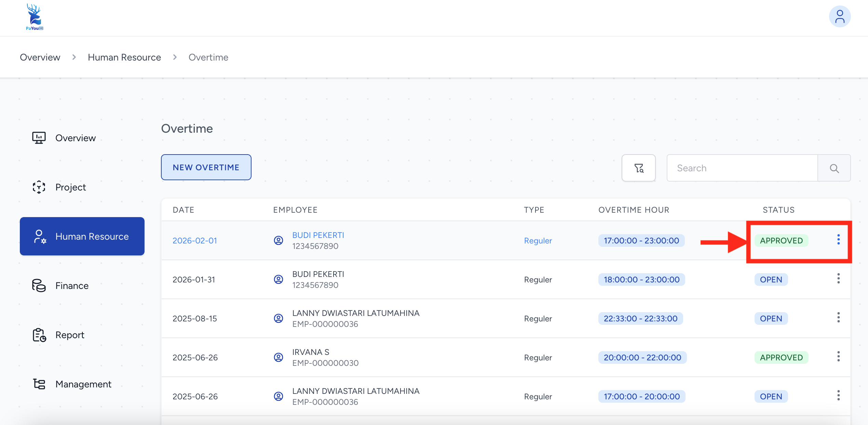This screenshot has width=868, height=425.
Task: Click the 2026-02-01 date link
Action: pos(194,240)
